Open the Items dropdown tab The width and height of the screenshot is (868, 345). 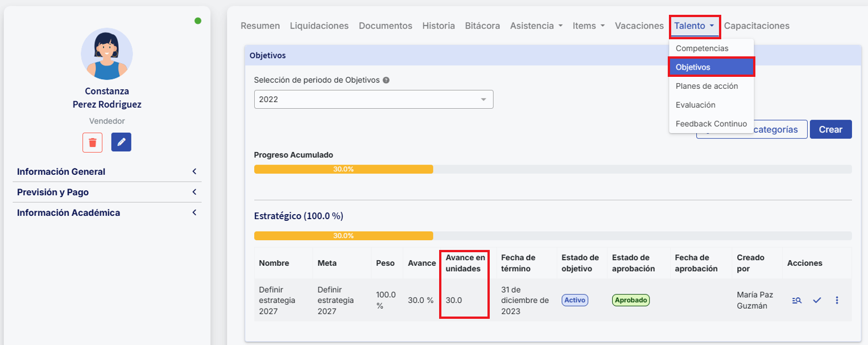[588, 26]
